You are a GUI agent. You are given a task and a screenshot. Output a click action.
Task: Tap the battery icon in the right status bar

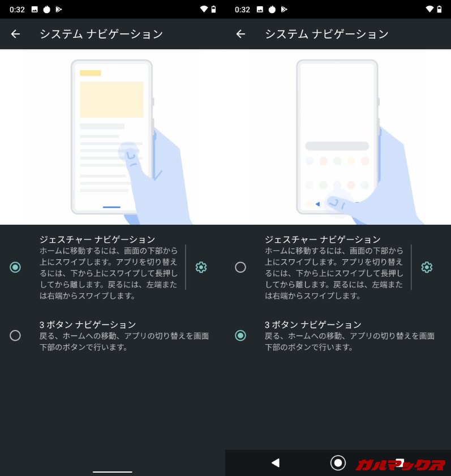439,10
